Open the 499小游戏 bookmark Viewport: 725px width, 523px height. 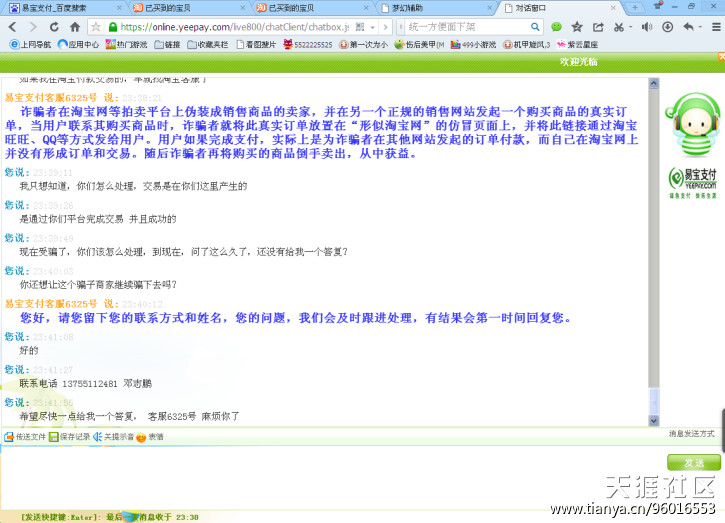pos(473,44)
